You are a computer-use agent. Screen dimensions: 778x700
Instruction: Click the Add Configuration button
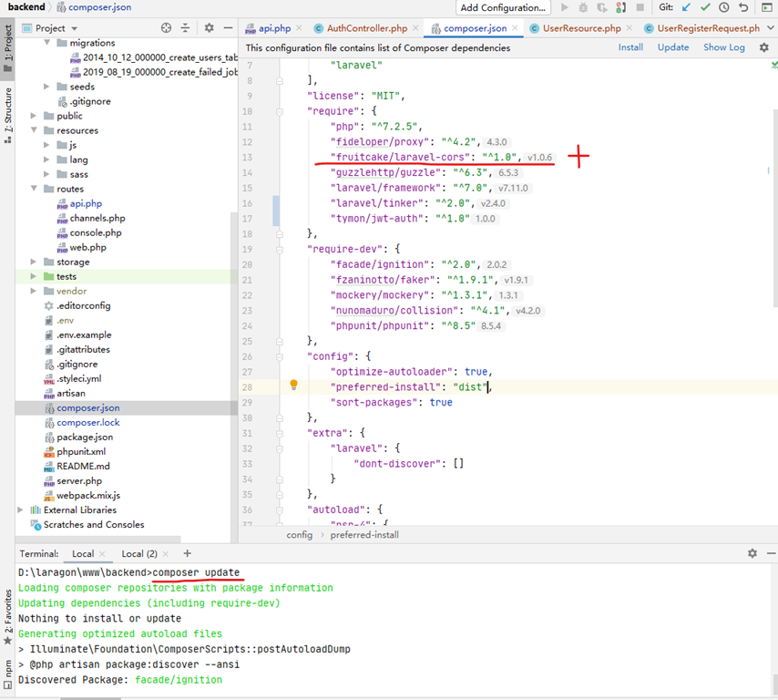tap(502, 7)
